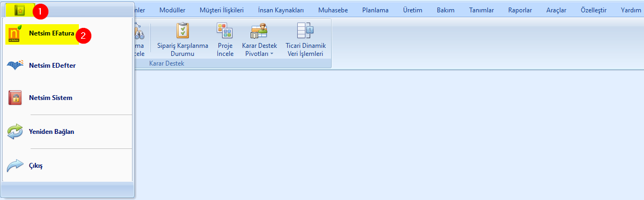The height and width of the screenshot is (200, 644).
Task: Open Sipariş Karşılanma Durumu icon
Action: 183,31
